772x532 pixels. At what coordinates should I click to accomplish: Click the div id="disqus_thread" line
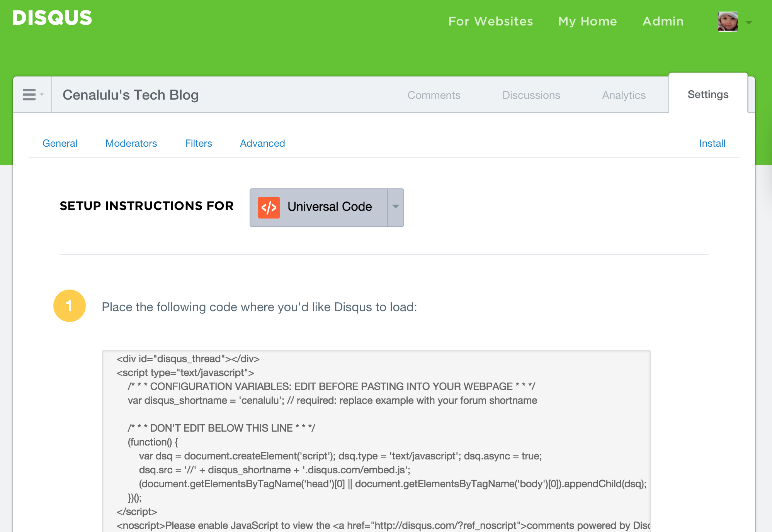(188, 359)
